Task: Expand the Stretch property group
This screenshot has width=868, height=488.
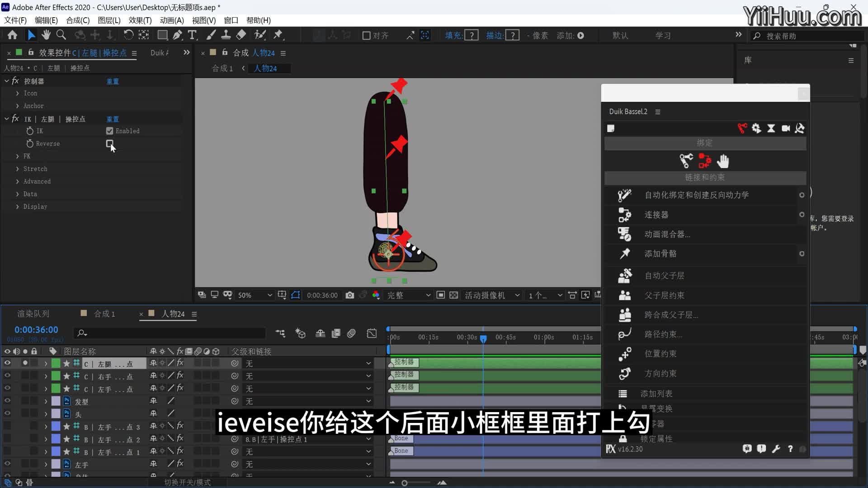Action: tap(18, 169)
